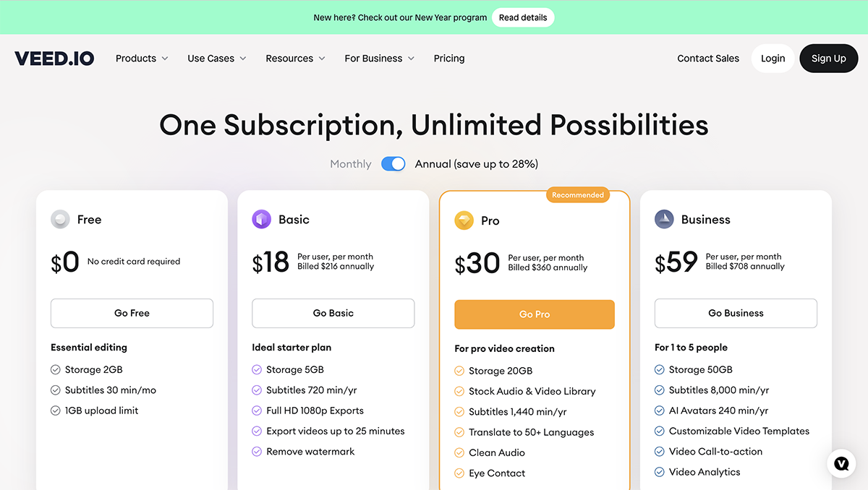
Task: Open the Resources dropdown
Action: coord(295,58)
